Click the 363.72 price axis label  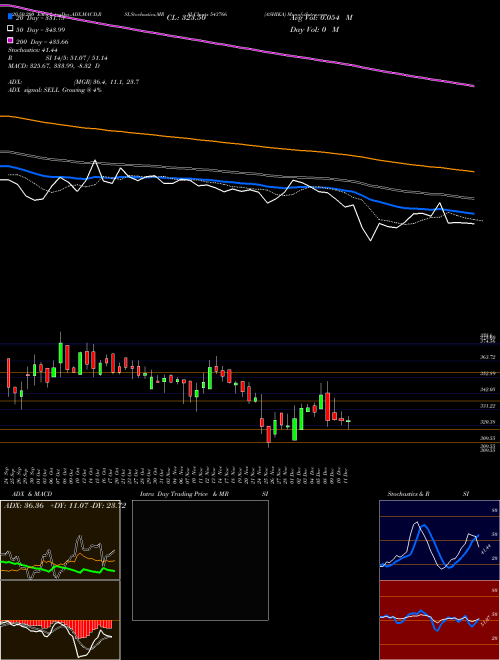(488, 357)
